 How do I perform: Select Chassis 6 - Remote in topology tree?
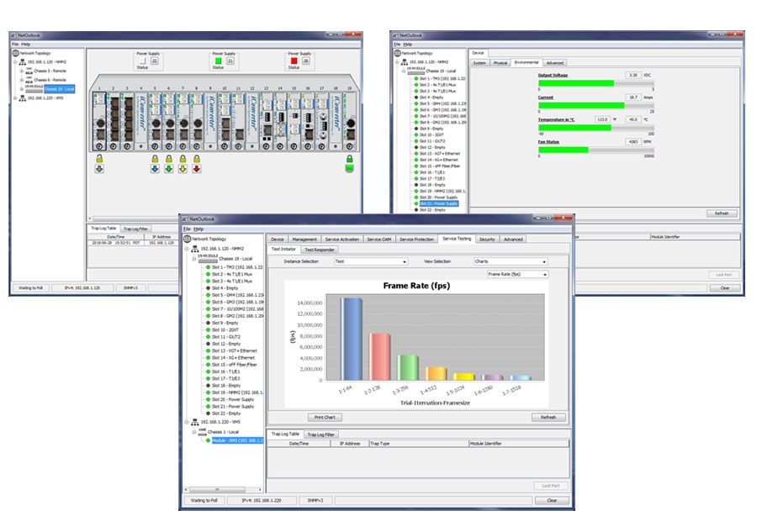[x=49, y=80]
